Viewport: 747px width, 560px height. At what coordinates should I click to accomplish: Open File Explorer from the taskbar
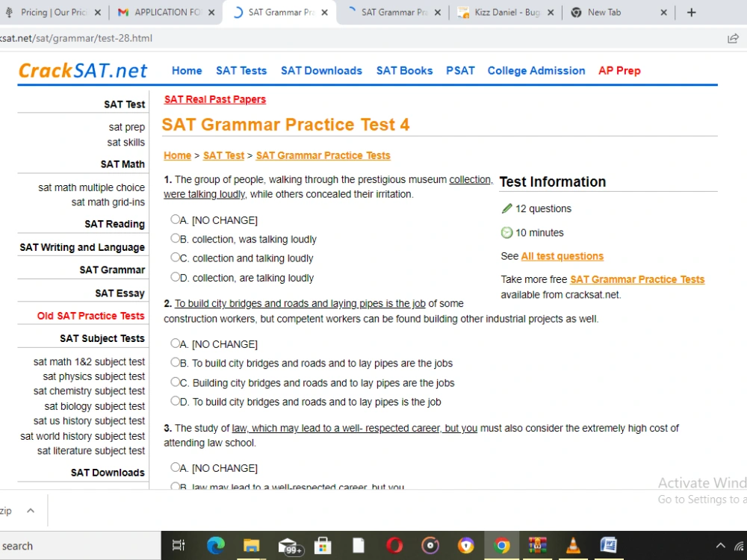point(251,545)
